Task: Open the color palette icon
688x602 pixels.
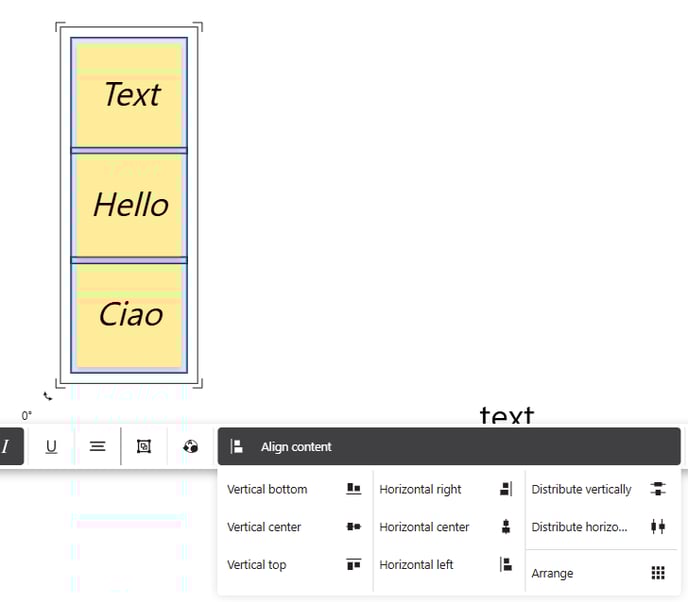Action: (190, 446)
